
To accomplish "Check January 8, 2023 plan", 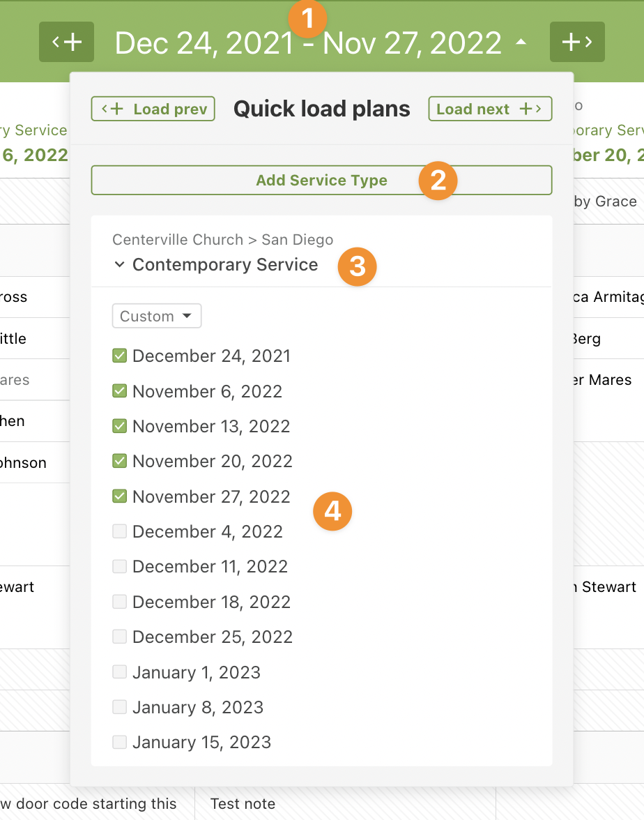I will [120, 707].
